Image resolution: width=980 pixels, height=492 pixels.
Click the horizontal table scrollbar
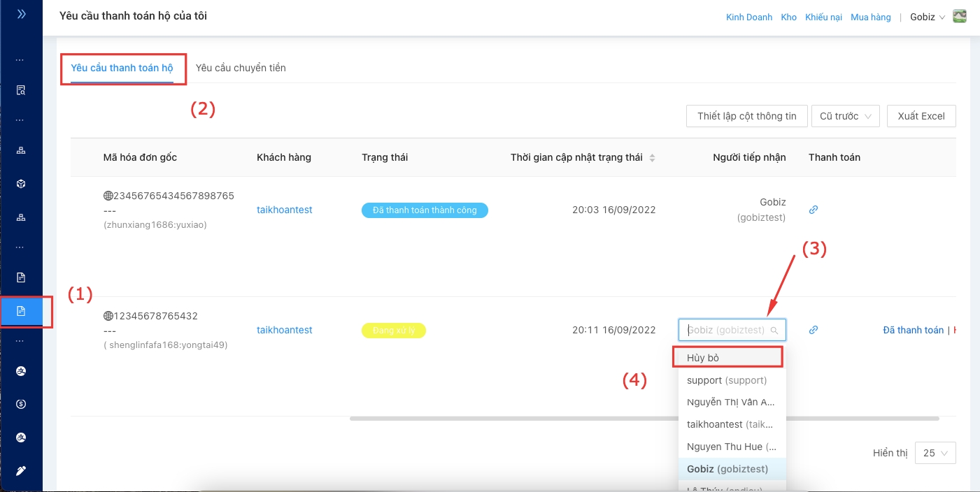pos(644,419)
